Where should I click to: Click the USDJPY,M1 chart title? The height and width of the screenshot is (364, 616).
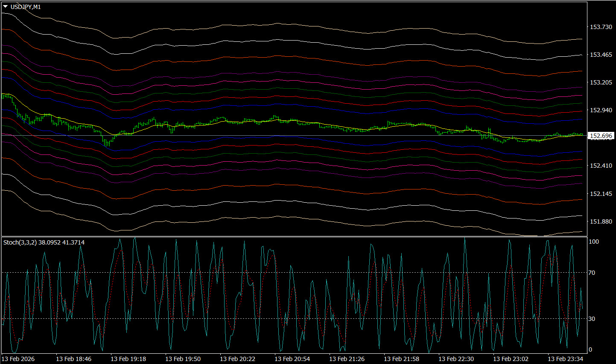pyautogui.click(x=26, y=7)
